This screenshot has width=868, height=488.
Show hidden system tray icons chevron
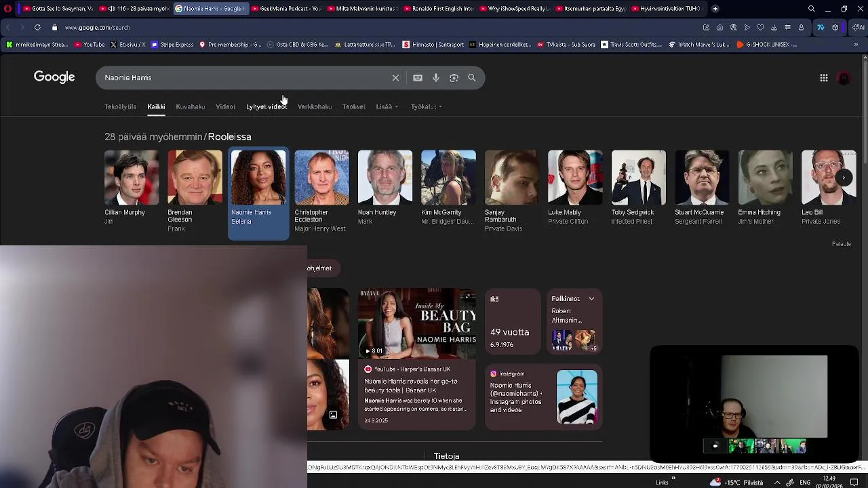777,483
